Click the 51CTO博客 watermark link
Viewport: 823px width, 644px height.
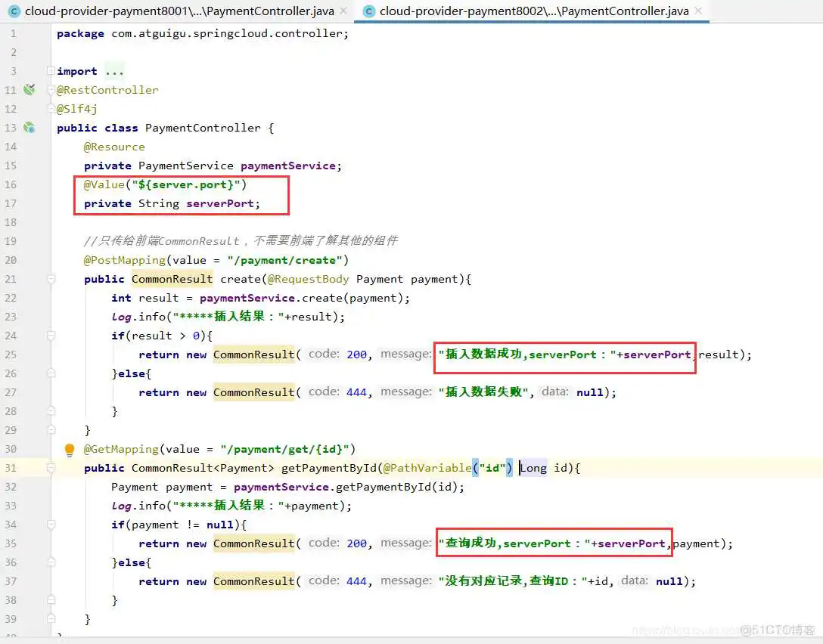click(x=777, y=630)
